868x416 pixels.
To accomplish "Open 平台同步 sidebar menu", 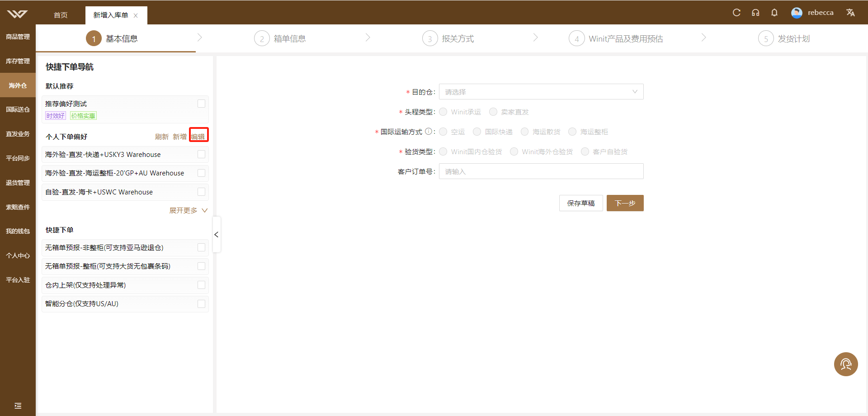I will [18, 158].
